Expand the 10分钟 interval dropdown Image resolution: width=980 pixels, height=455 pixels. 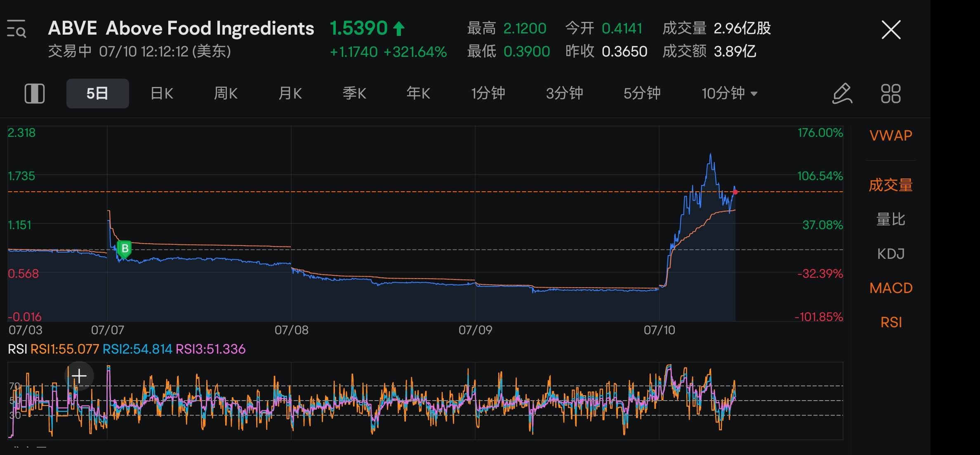coord(729,94)
